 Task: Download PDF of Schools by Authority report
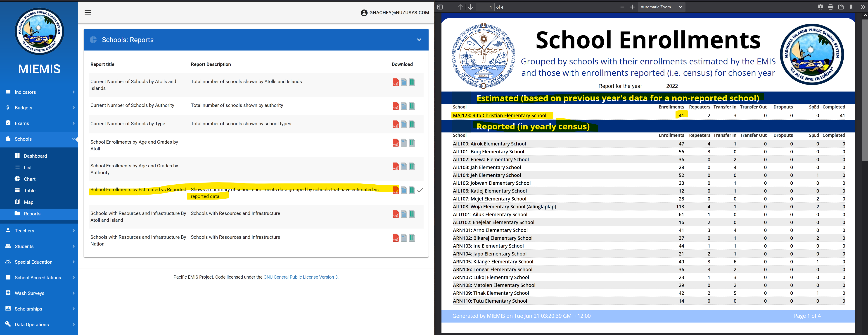pos(396,106)
